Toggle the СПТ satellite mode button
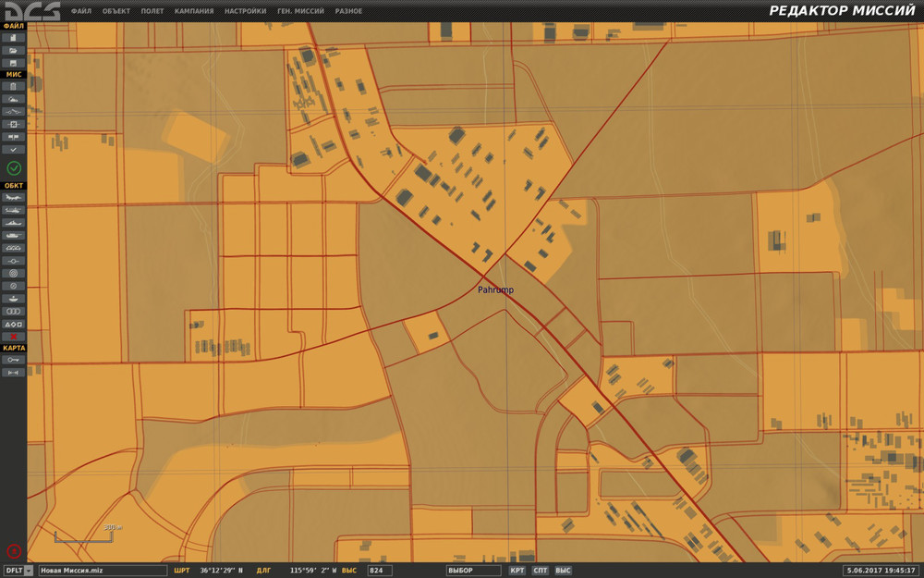The width and height of the screenshot is (924, 578). (541, 571)
